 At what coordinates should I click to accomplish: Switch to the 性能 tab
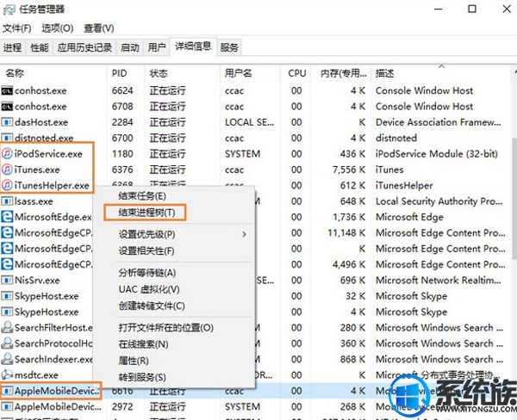click(40, 47)
